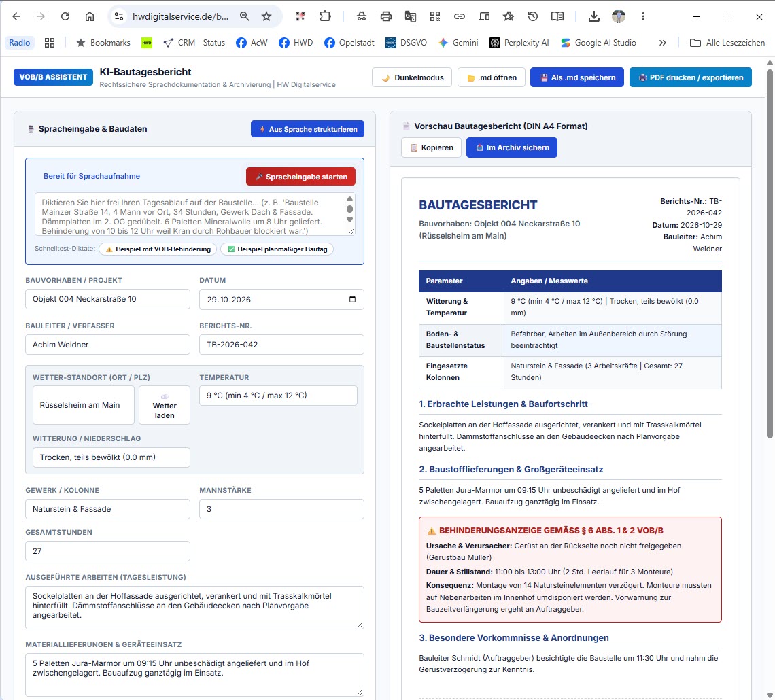
Task: Reload the current page
Action: click(65, 16)
